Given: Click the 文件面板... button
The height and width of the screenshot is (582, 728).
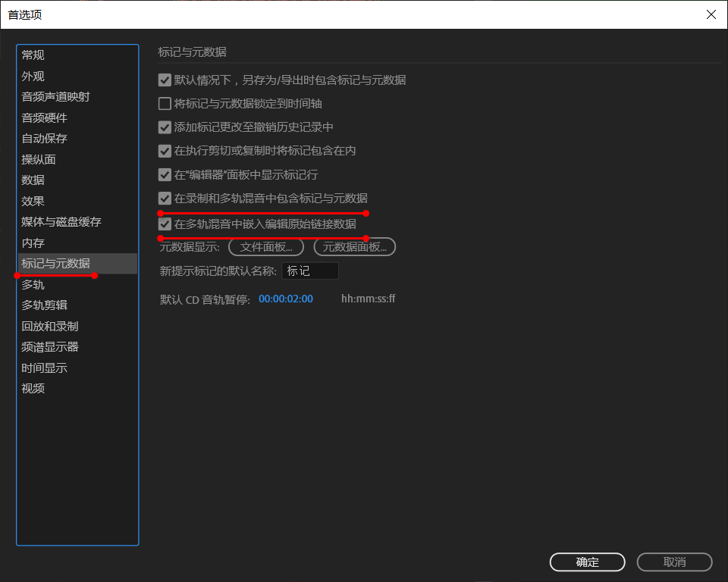Looking at the screenshot, I should coord(266,247).
